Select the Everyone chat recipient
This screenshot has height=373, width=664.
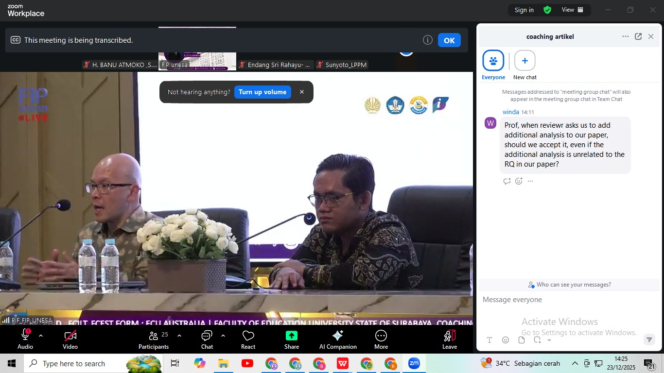click(493, 64)
